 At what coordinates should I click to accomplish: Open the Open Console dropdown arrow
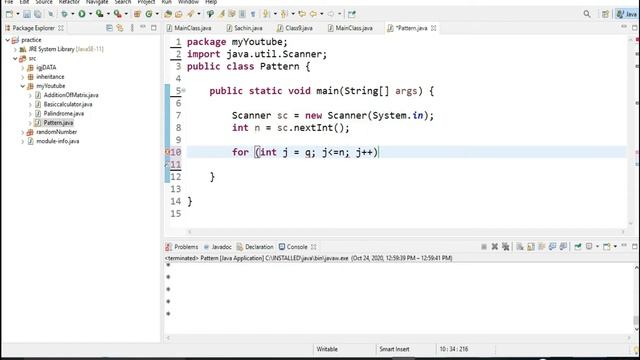pyautogui.click(x=615, y=247)
